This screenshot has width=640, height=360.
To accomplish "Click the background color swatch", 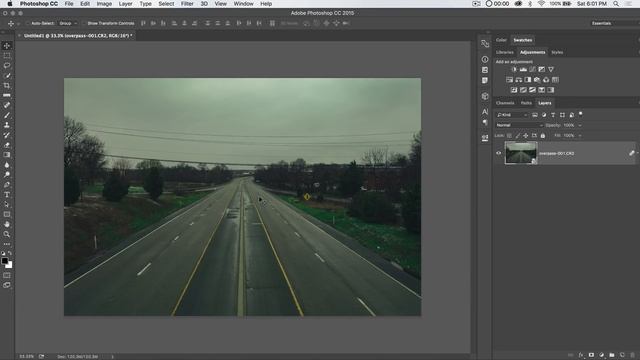I will pyautogui.click(x=9, y=265).
